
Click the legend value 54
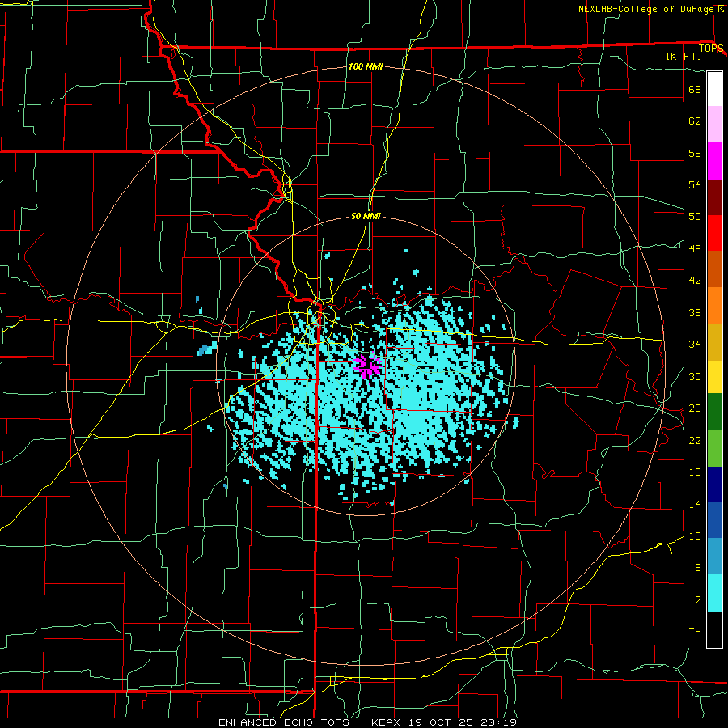pyautogui.click(x=695, y=184)
